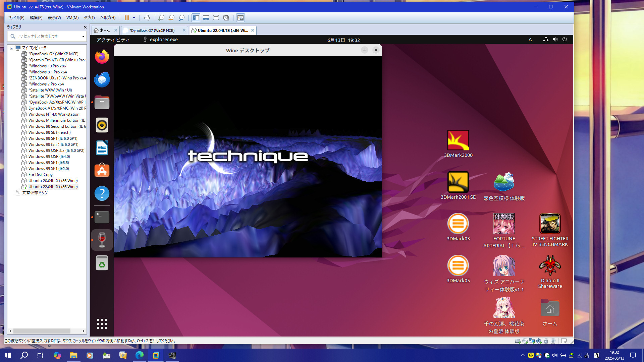644x362 pixels.
Task: Show hidden tray icons chevron in Windows taskbar
Action: click(x=523, y=355)
